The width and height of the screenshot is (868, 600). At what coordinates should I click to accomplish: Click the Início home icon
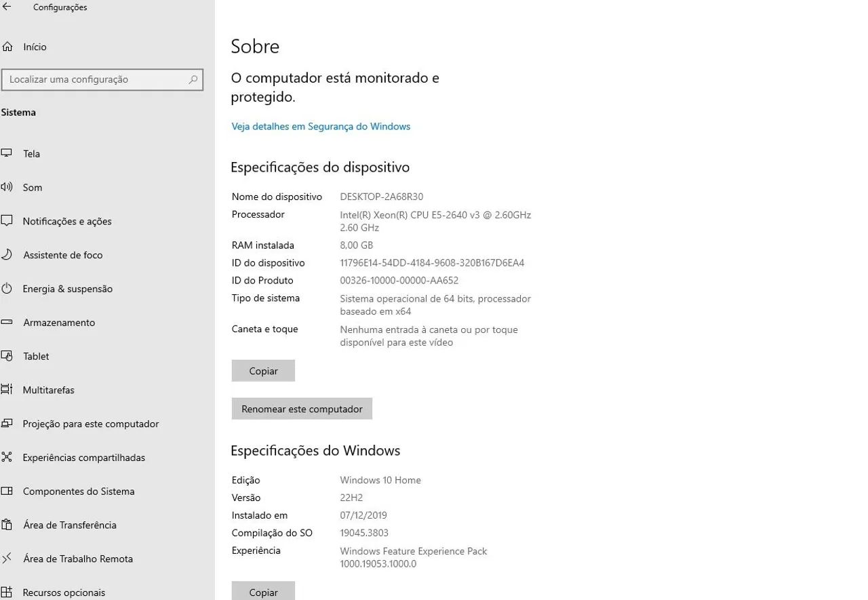tap(7, 47)
